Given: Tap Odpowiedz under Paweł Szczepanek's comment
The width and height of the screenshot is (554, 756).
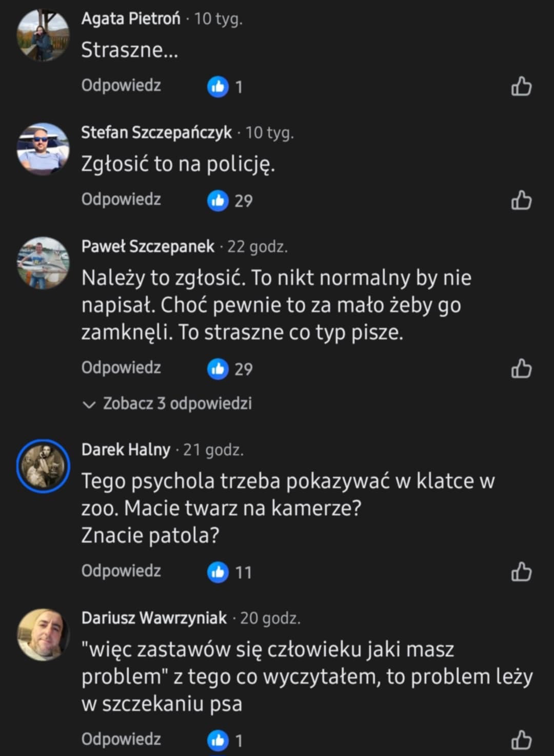Looking at the screenshot, I should (x=121, y=367).
